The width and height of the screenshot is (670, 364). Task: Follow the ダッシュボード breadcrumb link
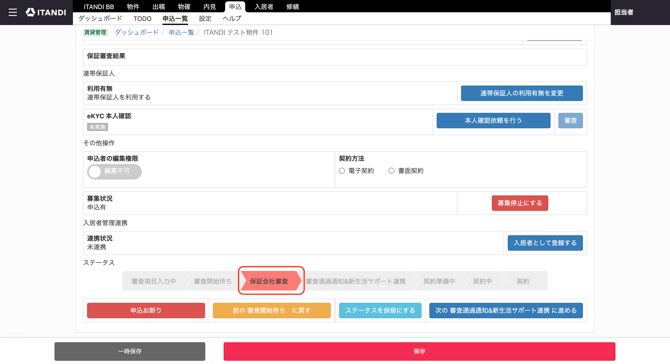(137, 32)
